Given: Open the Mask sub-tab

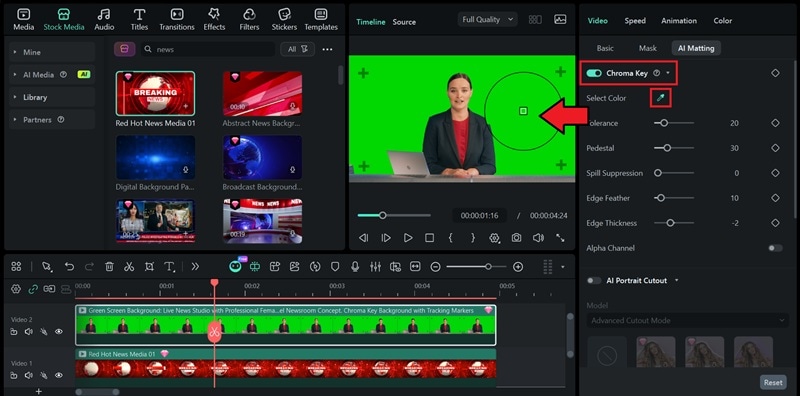Looking at the screenshot, I should tap(647, 48).
